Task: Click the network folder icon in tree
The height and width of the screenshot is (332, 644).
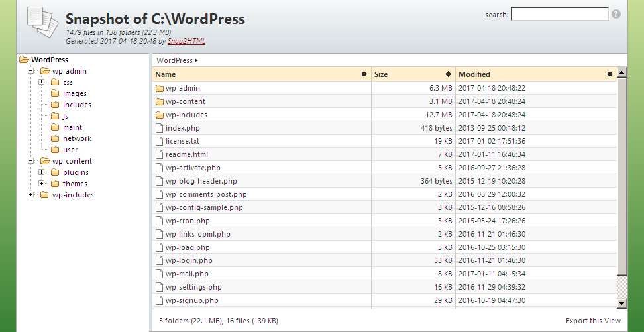Action: 56,138
